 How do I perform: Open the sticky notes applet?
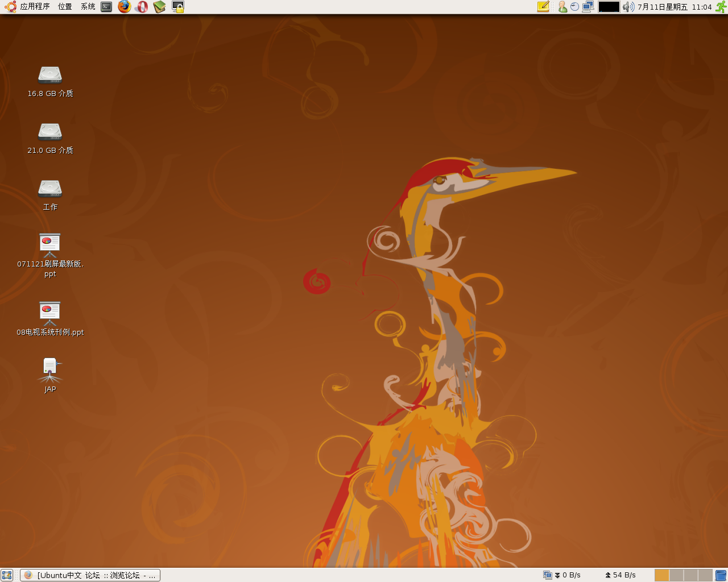pos(543,7)
